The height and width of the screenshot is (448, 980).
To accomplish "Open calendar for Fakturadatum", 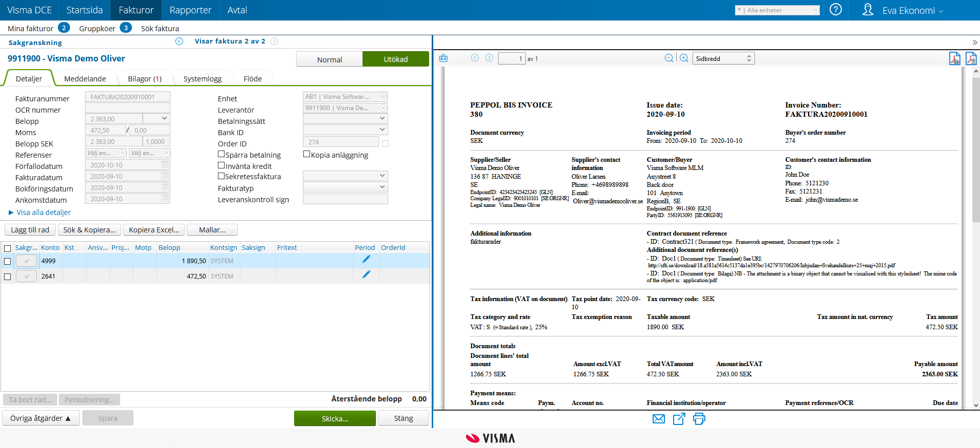I will (x=165, y=176).
